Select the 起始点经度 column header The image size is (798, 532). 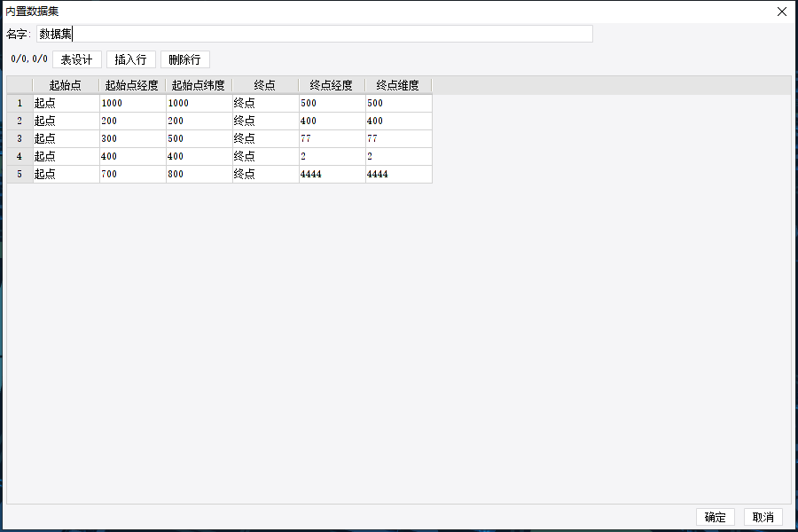(132, 85)
